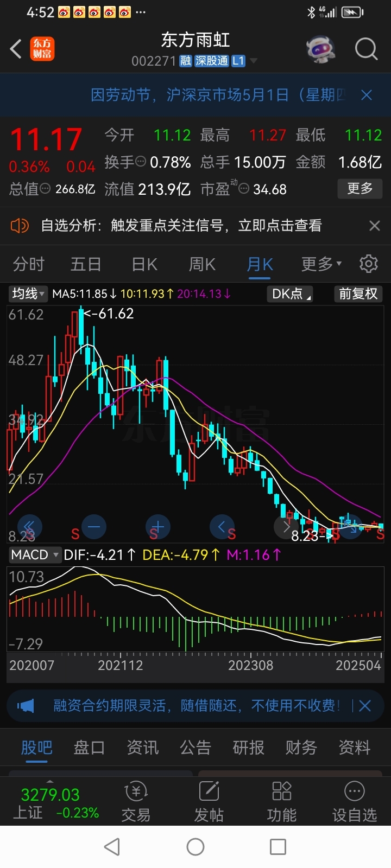Viewport: 391px width, 868px height.
Task: Tap the 融 margin badge
Action: point(186,61)
